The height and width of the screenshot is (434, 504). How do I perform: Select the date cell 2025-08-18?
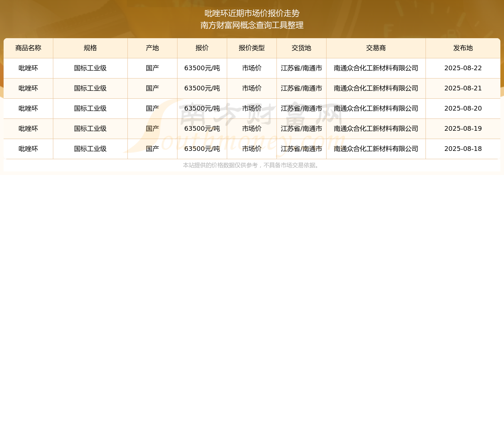coord(463,149)
